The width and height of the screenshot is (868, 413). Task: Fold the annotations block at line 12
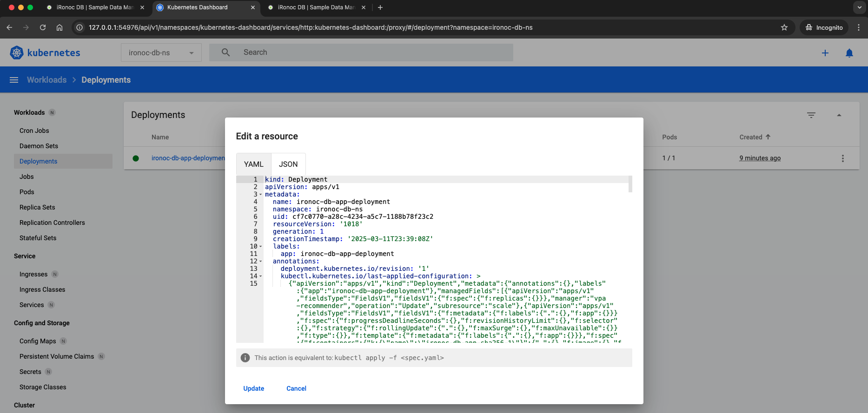(260, 262)
